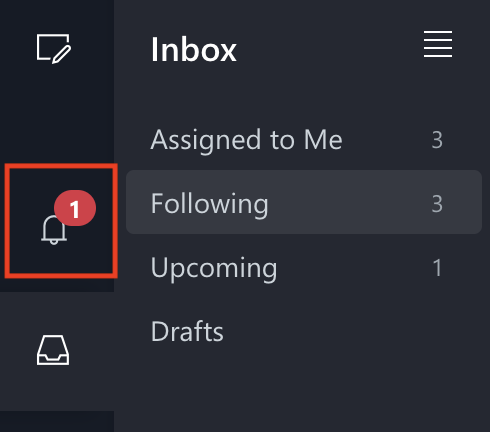Click the red notification badge showing 1
The image size is (490, 432).
(x=75, y=208)
